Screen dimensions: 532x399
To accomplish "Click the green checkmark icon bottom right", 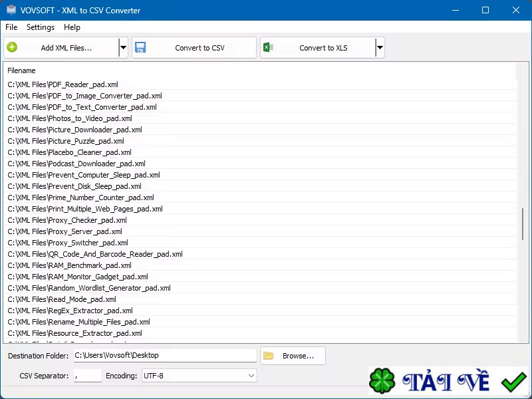I will pyautogui.click(x=513, y=381).
